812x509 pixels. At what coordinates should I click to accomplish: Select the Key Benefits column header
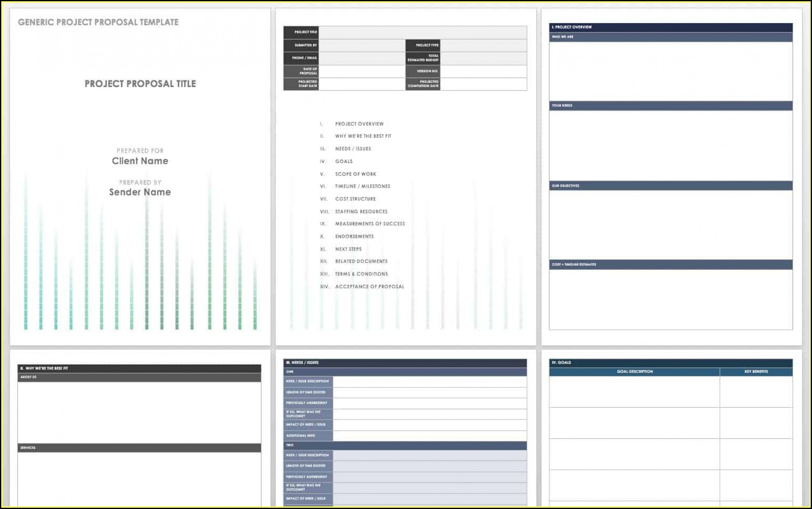(756, 372)
